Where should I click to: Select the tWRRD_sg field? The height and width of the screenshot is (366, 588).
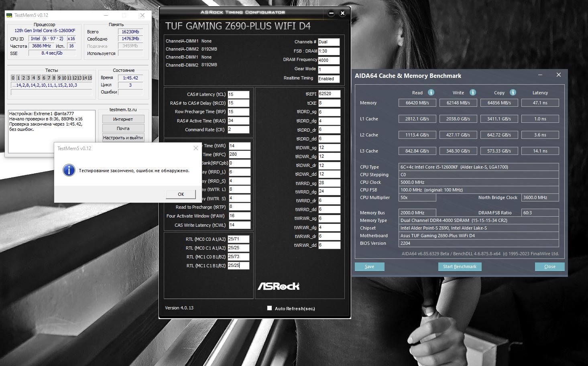(330, 183)
